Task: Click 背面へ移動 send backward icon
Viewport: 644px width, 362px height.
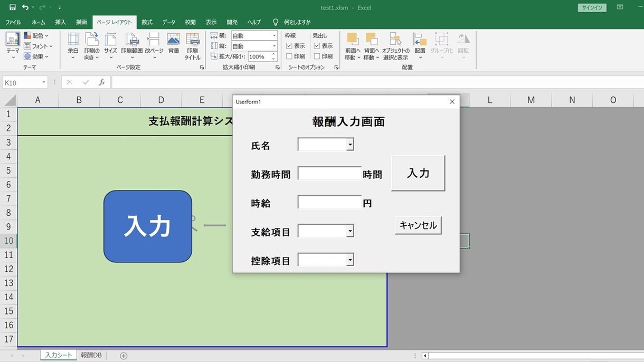Action: 372,39
